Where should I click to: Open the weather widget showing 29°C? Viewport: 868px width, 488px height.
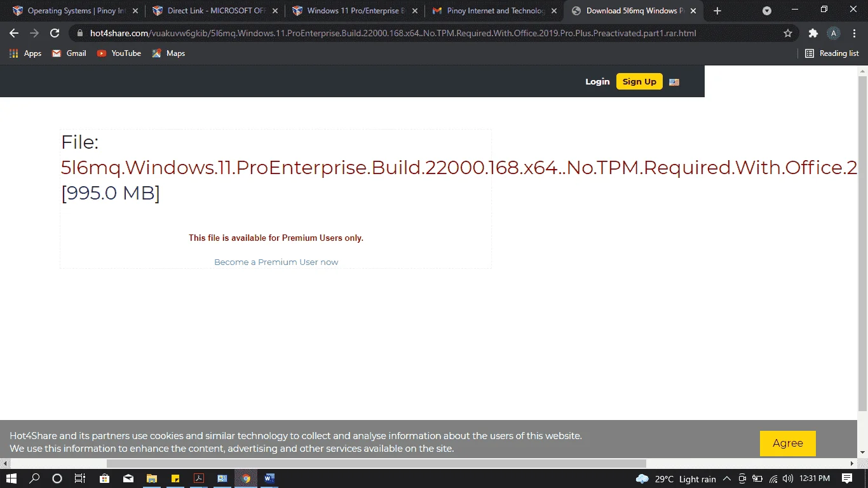675,479
